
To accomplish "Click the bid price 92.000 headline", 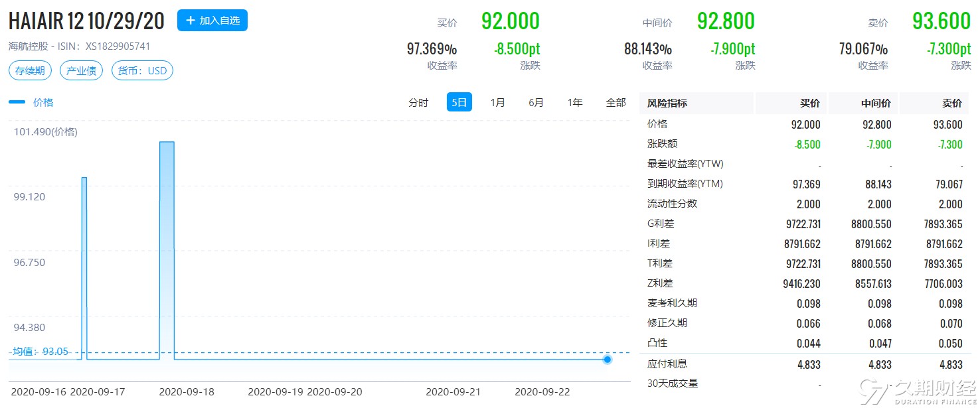I will 510,21.
